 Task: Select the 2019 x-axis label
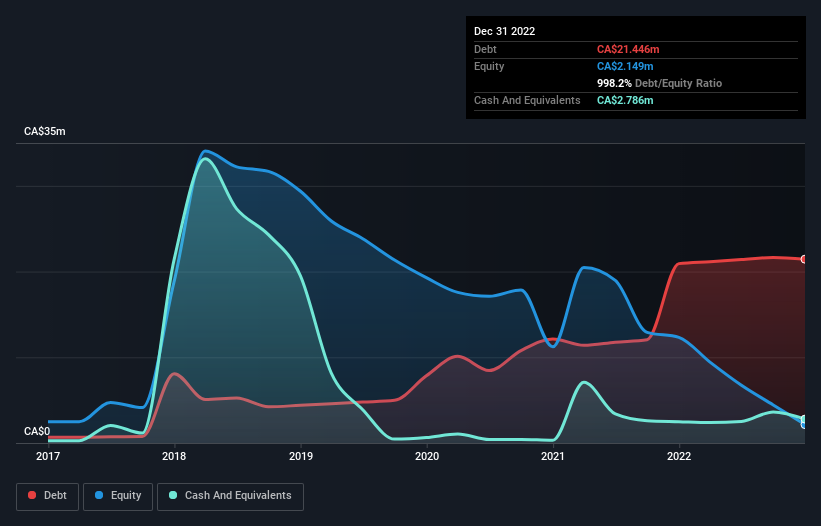pyautogui.click(x=301, y=456)
